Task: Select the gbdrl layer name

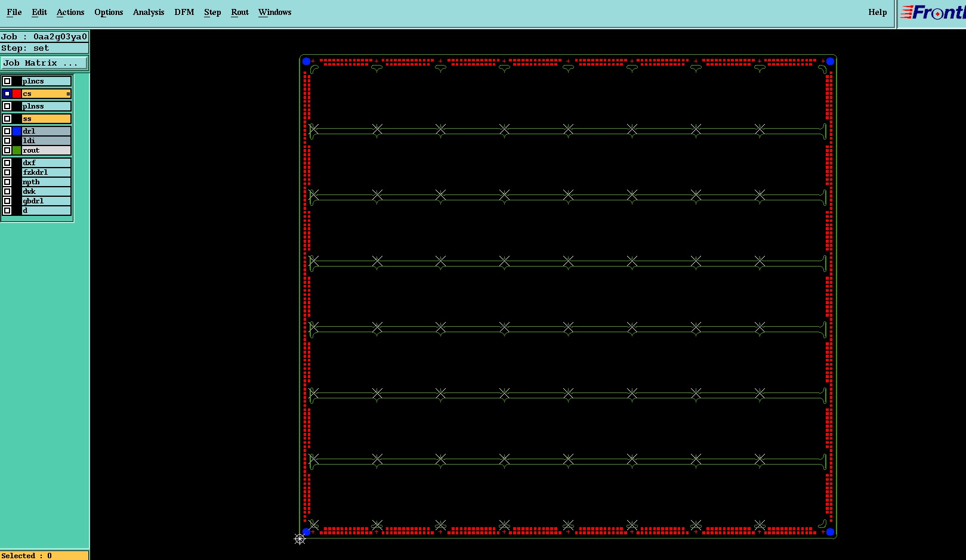Action: (x=47, y=201)
